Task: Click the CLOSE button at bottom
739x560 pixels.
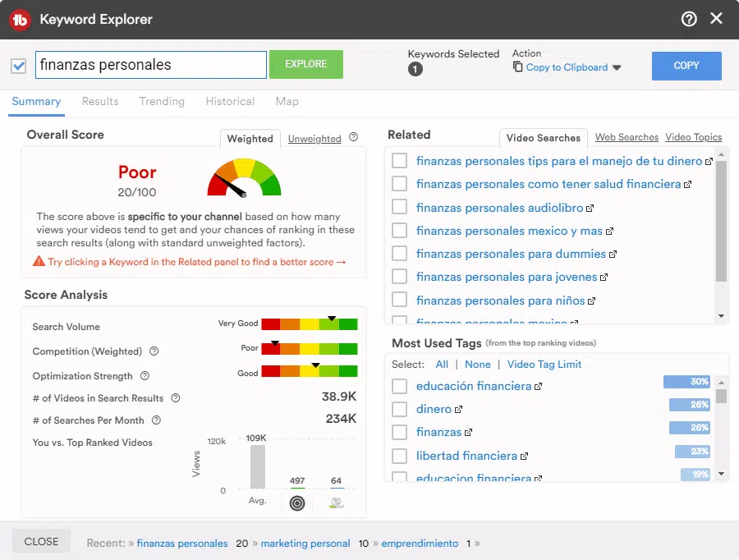Action: point(42,541)
